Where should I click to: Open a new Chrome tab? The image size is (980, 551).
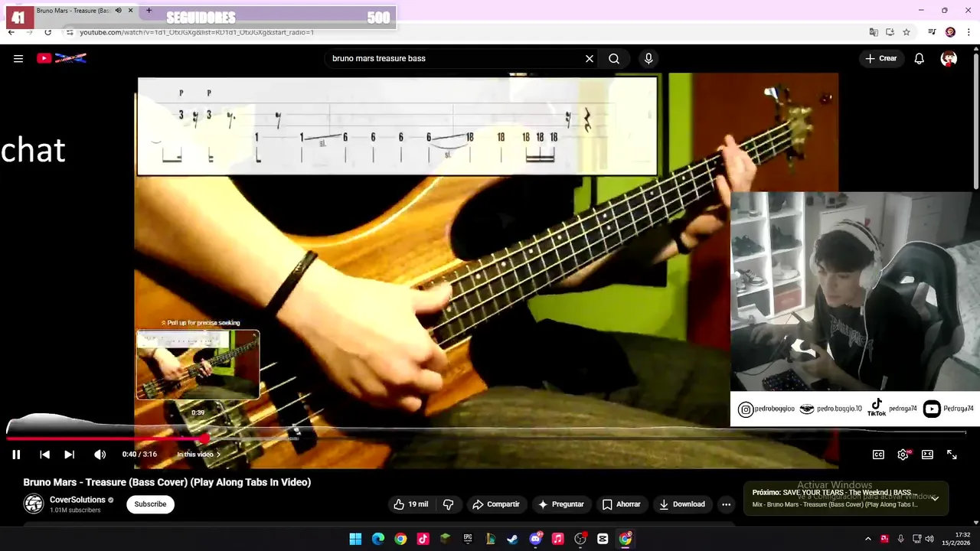pos(149,11)
